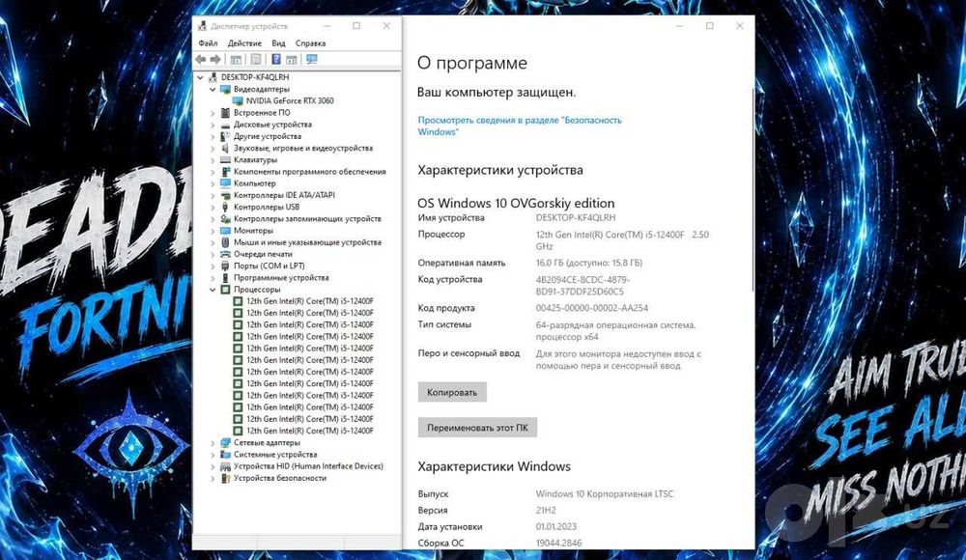Expand the Другие устройства branch

pyautogui.click(x=213, y=136)
